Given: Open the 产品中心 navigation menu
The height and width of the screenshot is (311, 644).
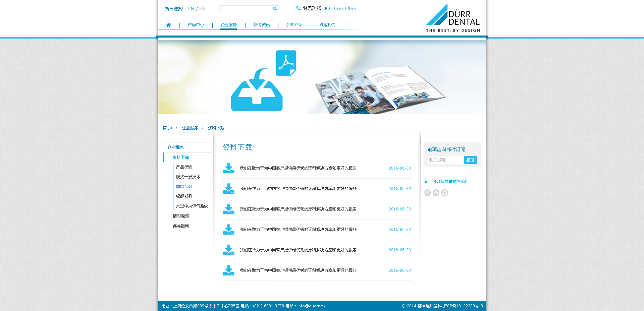Looking at the screenshot, I should 196,25.
